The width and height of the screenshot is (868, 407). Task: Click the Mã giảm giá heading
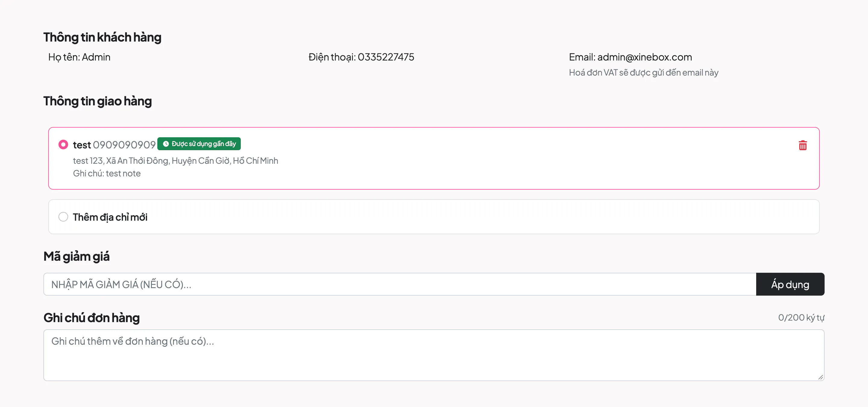[x=77, y=256]
